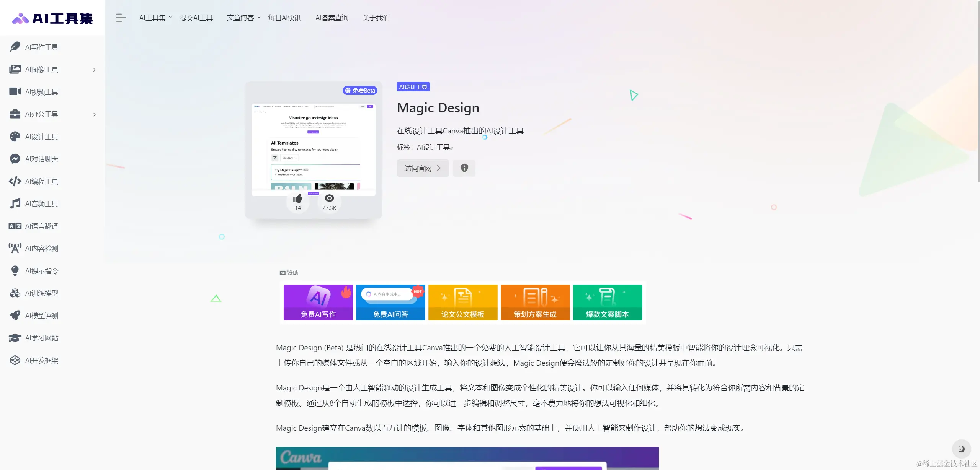Expand the AI办公工具 submenu chevron
This screenshot has width=980, height=470.
pos(95,114)
